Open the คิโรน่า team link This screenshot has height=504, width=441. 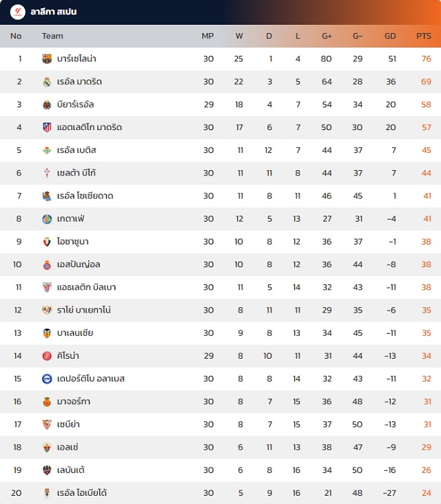coord(70,356)
